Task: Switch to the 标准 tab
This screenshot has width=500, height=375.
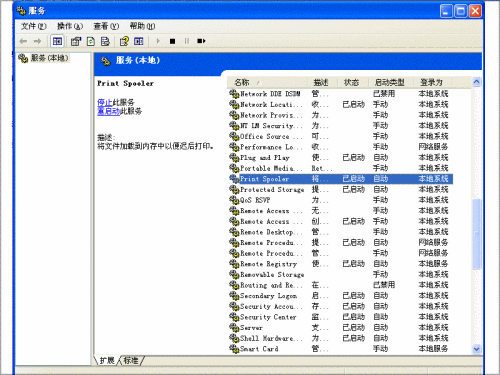Action: tap(131, 360)
